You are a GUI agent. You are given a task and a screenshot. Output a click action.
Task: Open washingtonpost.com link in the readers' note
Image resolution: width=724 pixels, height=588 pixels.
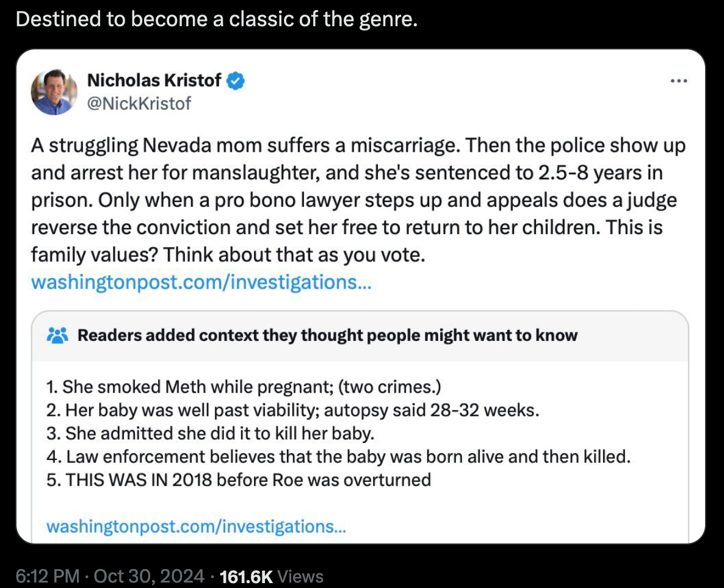(x=196, y=526)
